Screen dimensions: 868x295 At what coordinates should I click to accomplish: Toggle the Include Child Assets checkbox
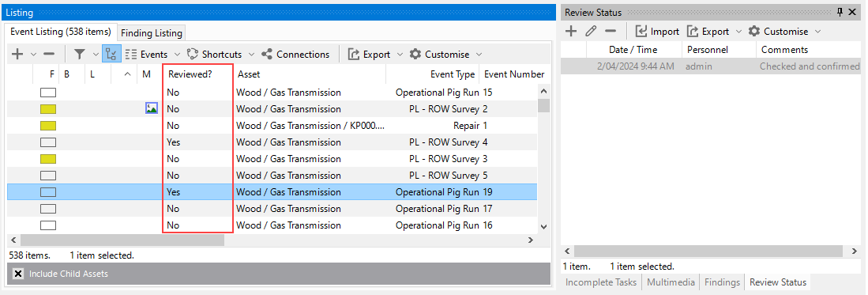pos(18,274)
